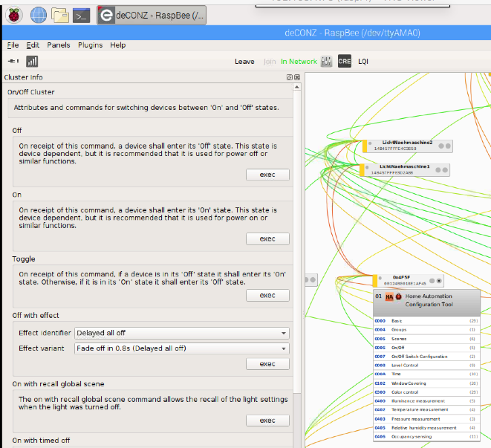Select the 0006 On/Off cluster
This screenshot has width=491, height=448.
(426, 348)
